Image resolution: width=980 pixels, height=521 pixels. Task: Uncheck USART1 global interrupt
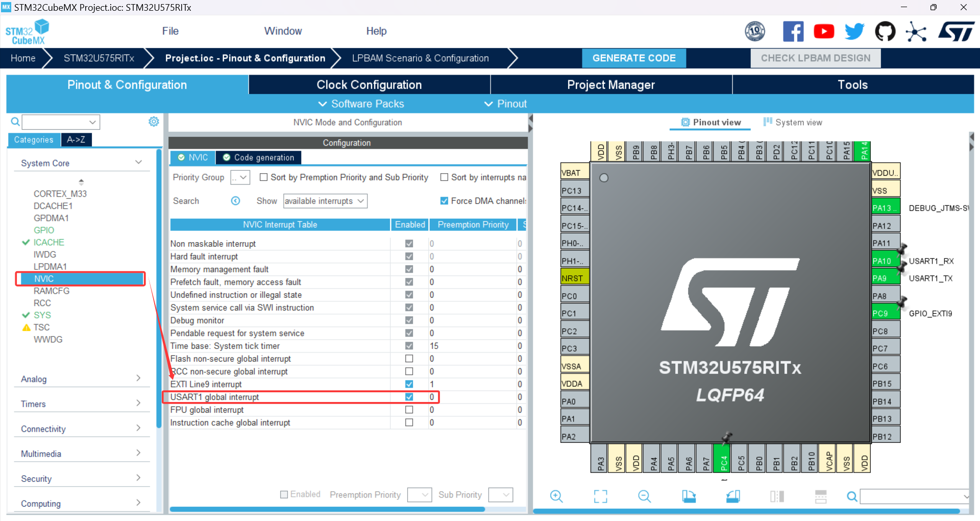point(409,397)
